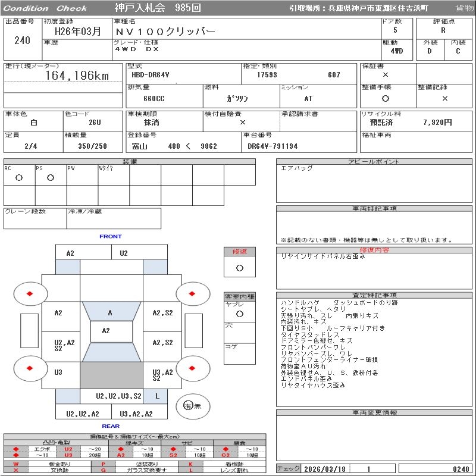
Task: Click the roof panel labeled A2
Action: (x=106, y=331)
